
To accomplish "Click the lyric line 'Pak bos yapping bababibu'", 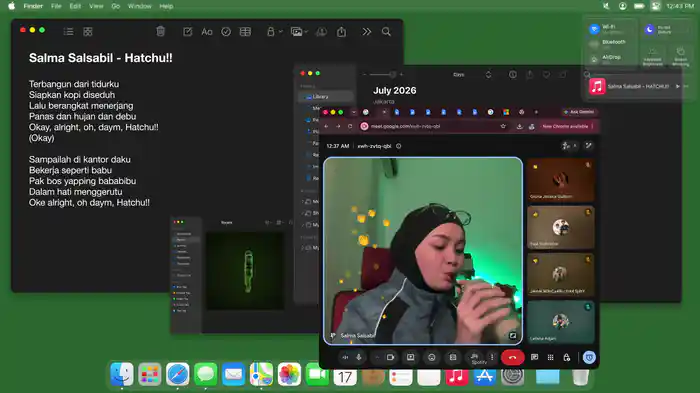I will coord(83,181).
